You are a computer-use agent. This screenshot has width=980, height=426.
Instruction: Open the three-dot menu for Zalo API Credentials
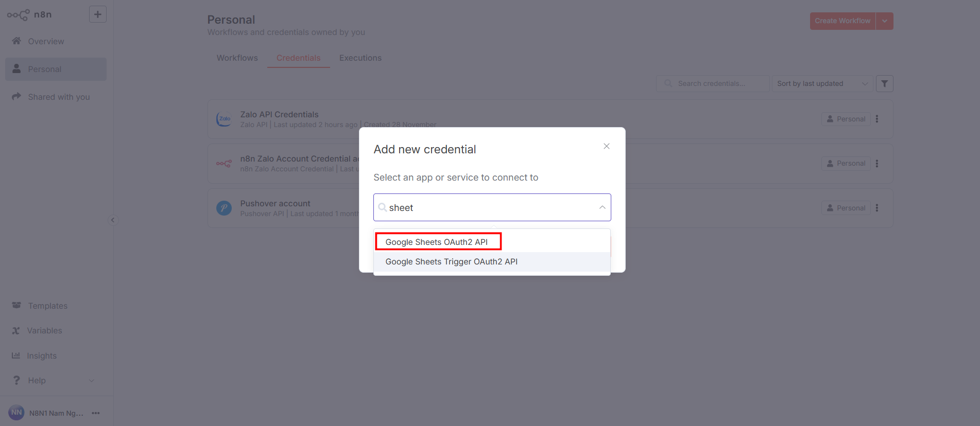click(x=877, y=119)
